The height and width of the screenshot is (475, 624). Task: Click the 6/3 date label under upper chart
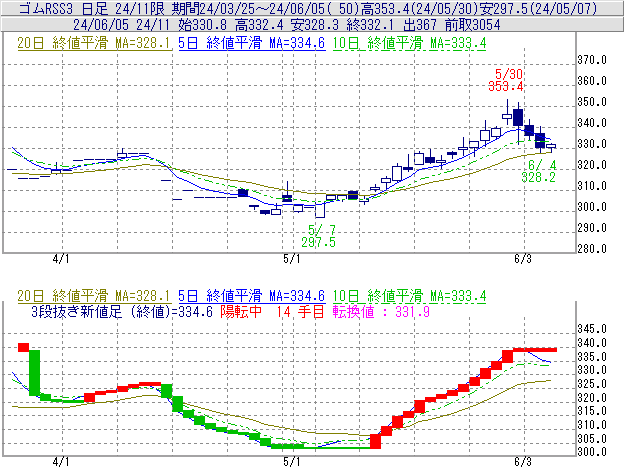[x=523, y=259]
